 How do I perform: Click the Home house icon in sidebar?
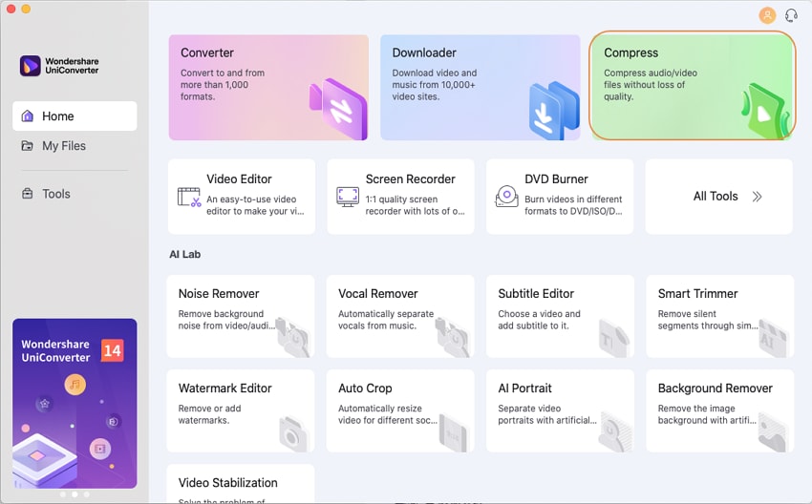(28, 115)
